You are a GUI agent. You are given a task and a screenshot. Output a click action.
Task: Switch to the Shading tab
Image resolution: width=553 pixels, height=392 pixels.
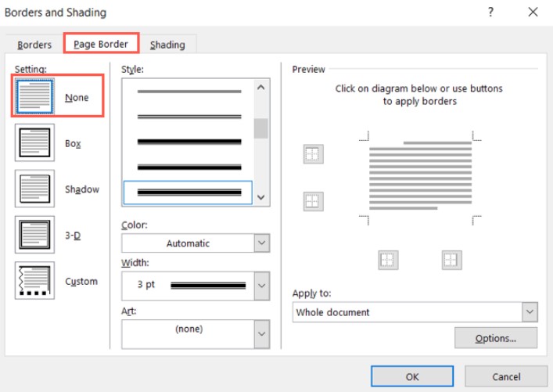pos(167,45)
